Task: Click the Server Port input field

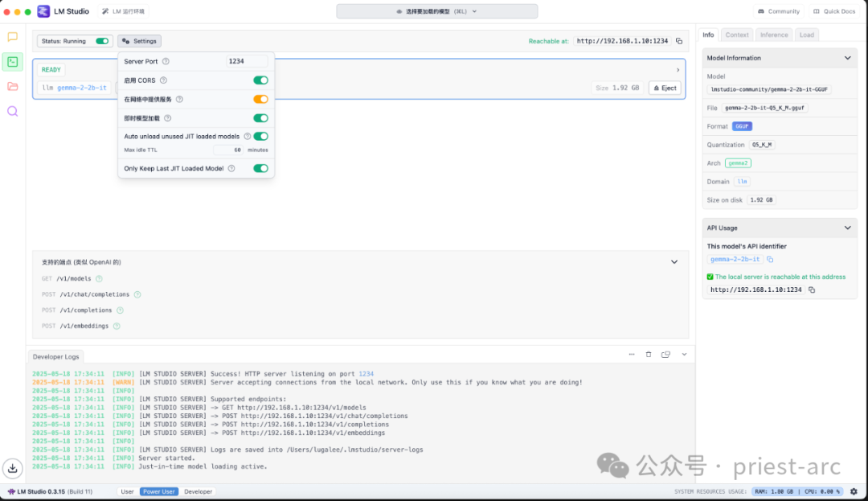Action: tap(247, 61)
